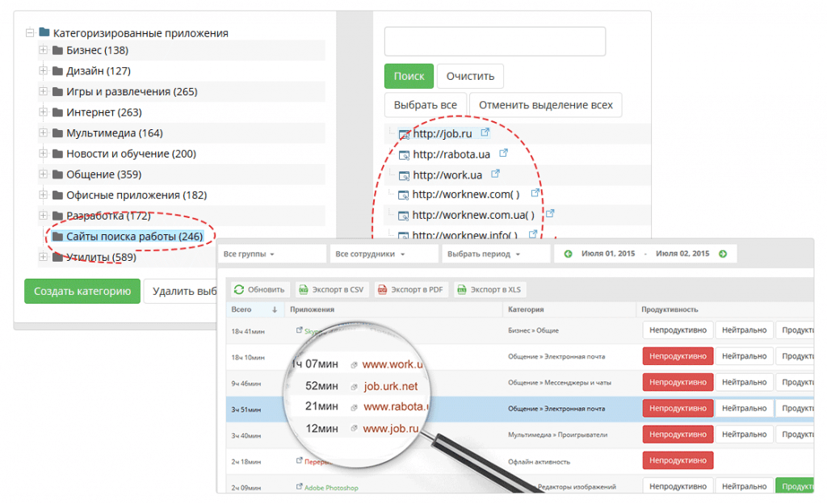The image size is (827, 504).
Task: Open the Все группы dropdown
Action: pyautogui.click(x=250, y=254)
